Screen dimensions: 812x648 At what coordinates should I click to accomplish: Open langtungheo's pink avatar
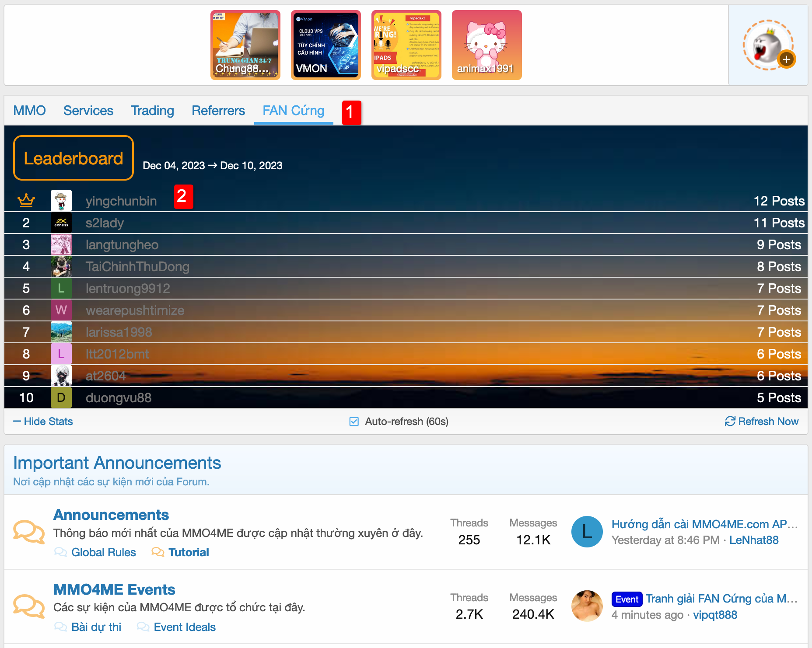[61, 244]
